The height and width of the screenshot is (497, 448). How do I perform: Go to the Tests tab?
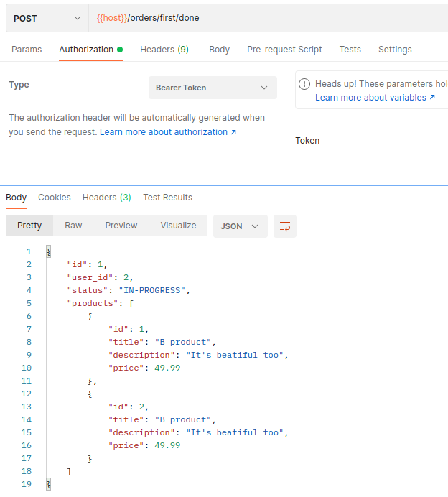350,50
